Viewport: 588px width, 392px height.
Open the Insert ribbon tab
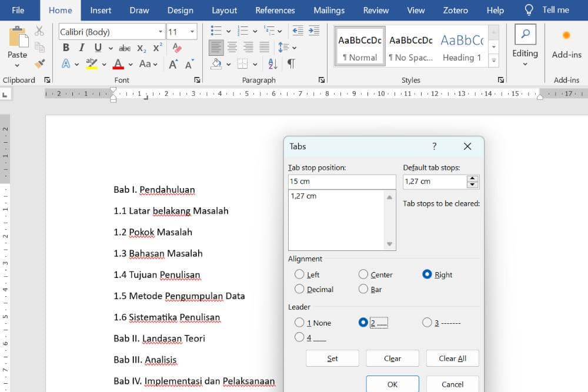click(101, 10)
